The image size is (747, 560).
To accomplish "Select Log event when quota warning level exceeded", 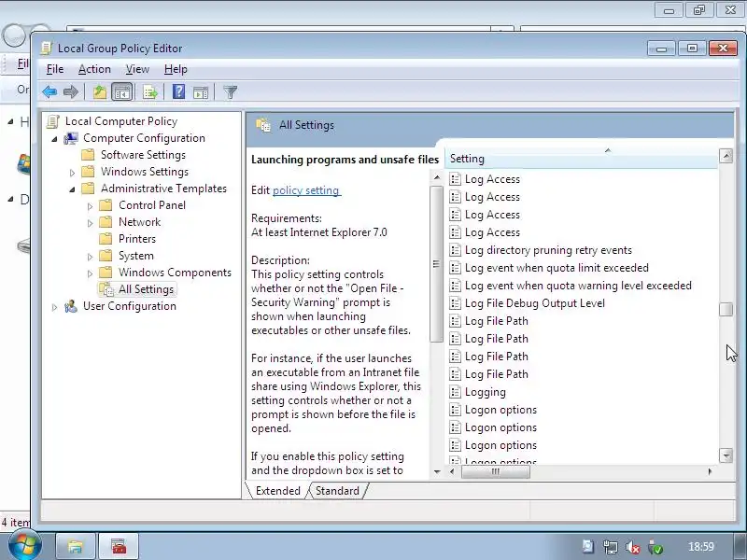I will tap(578, 286).
